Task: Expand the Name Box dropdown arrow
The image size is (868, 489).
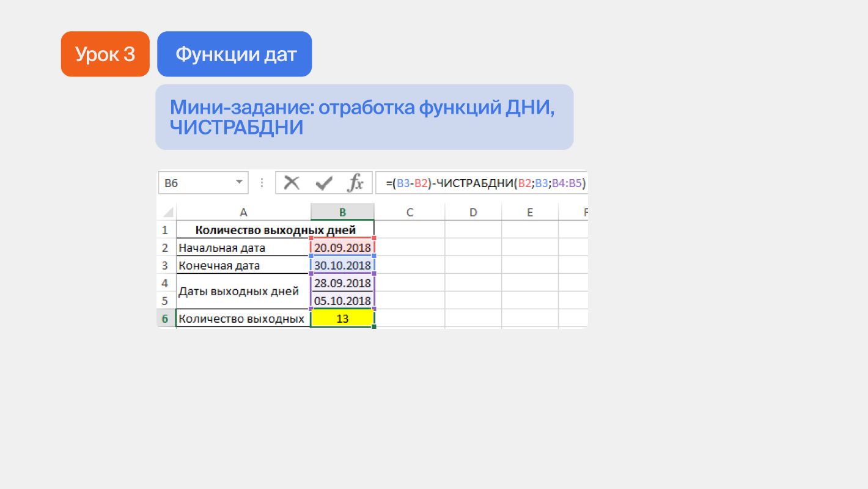Action: pyautogui.click(x=239, y=183)
